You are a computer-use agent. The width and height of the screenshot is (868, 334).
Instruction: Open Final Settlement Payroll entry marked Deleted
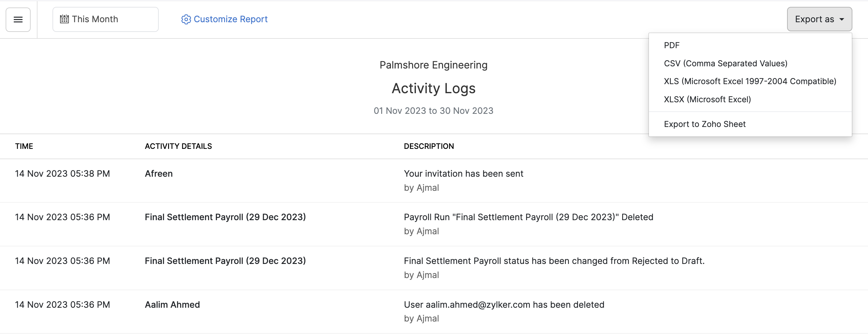point(225,217)
